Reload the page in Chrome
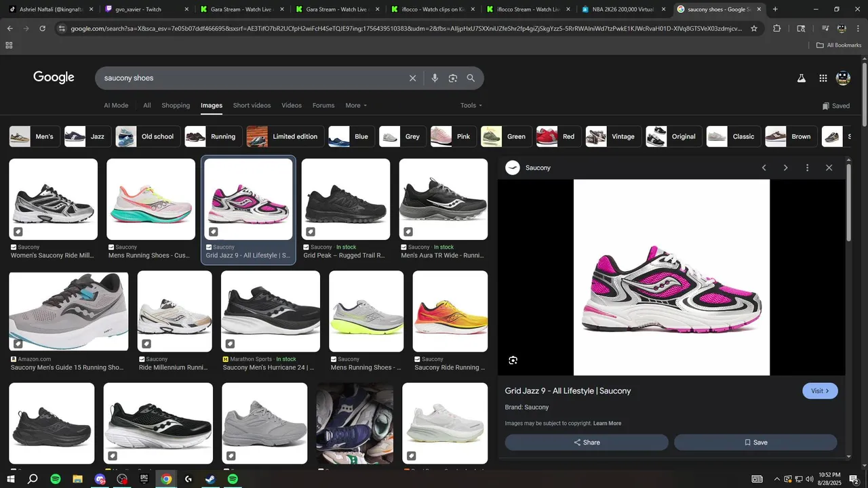The width and height of the screenshot is (868, 488). pyautogui.click(x=43, y=28)
